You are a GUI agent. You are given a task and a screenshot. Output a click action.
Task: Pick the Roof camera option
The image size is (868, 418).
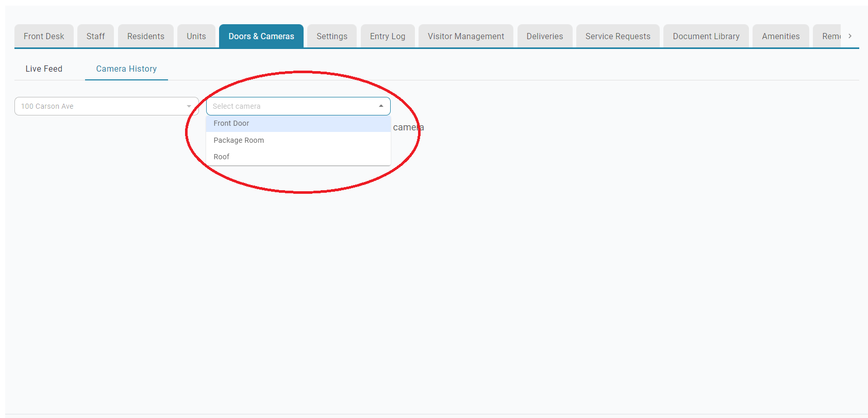222,157
